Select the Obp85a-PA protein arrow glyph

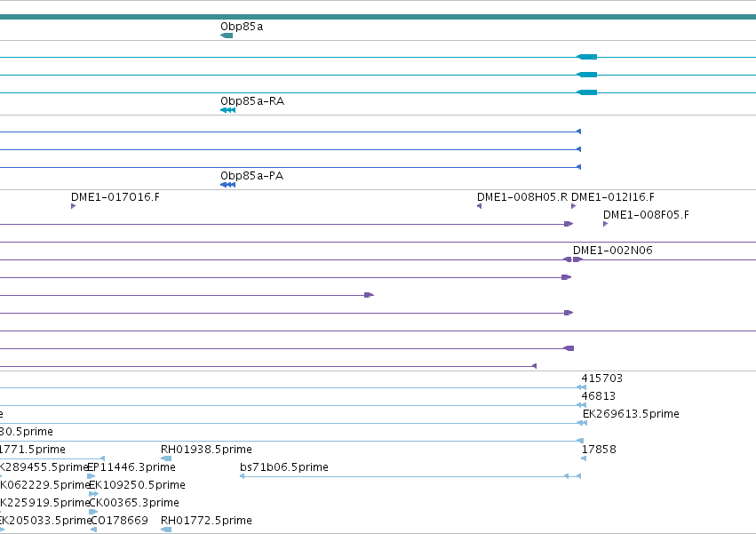[228, 185]
